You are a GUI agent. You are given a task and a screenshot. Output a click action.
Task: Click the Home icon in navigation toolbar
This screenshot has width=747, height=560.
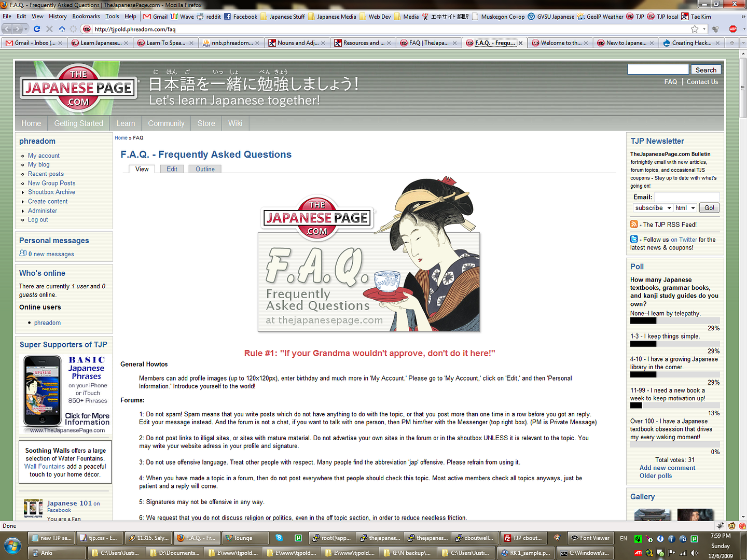[x=62, y=29]
